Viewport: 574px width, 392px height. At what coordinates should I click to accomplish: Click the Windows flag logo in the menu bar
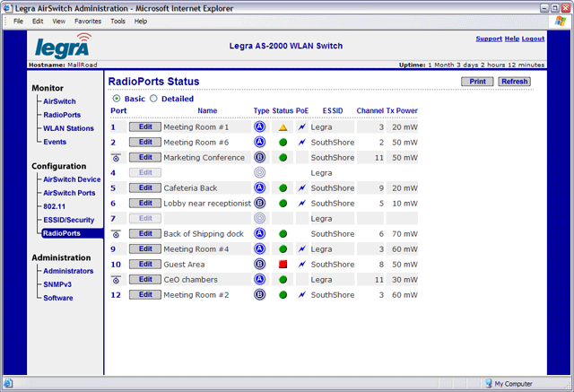[x=560, y=21]
